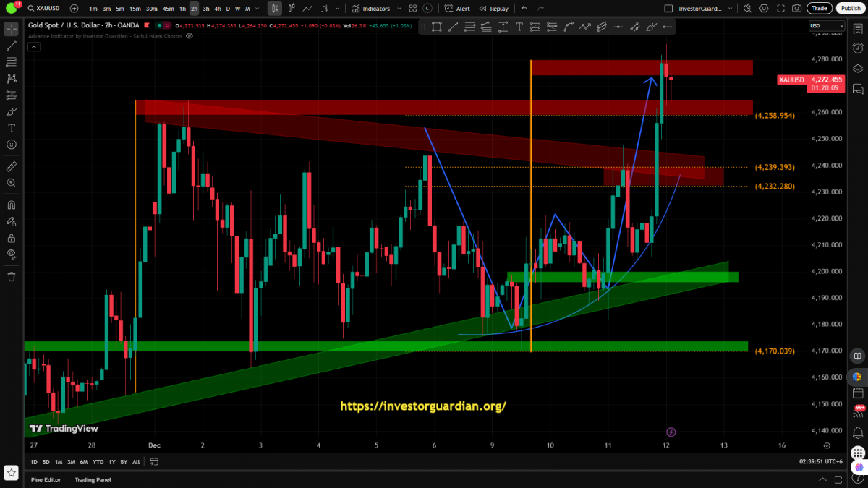Click the trash icon to remove drawings
This screenshot has height=488, width=868.
tap(11, 276)
